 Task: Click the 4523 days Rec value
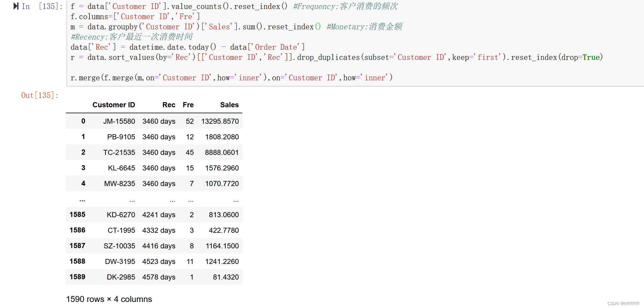159,262
